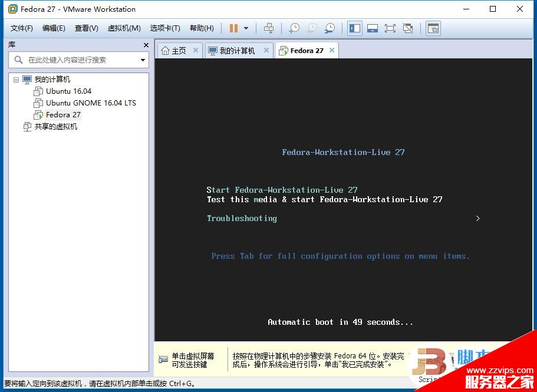The width and height of the screenshot is (537, 392).
Task: Click the take snapshot icon
Action: click(x=294, y=28)
